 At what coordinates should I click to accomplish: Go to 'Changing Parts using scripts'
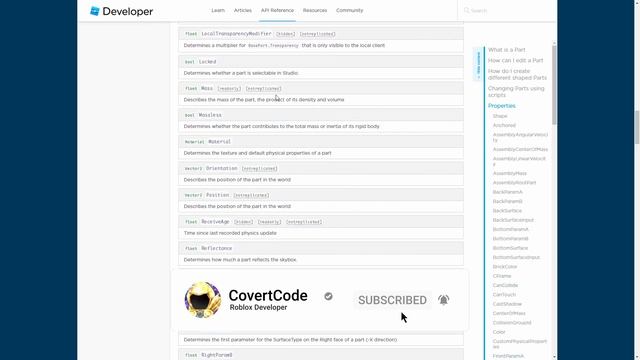tap(516, 91)
